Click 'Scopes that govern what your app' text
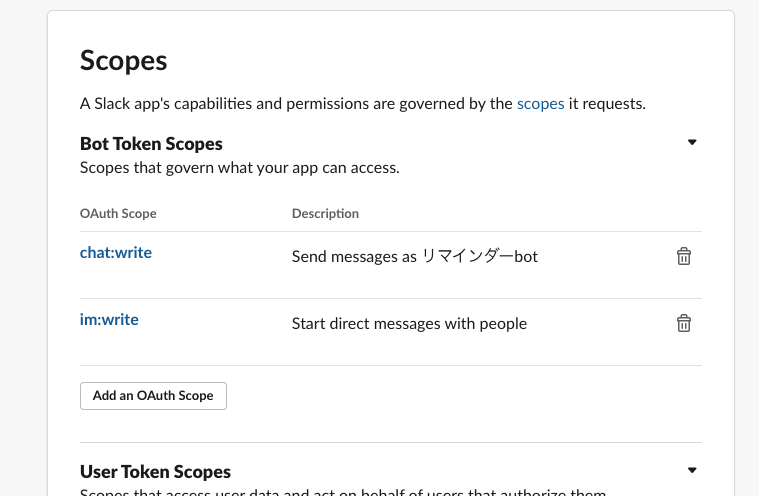759x496 pixels. tap(239, 167)
